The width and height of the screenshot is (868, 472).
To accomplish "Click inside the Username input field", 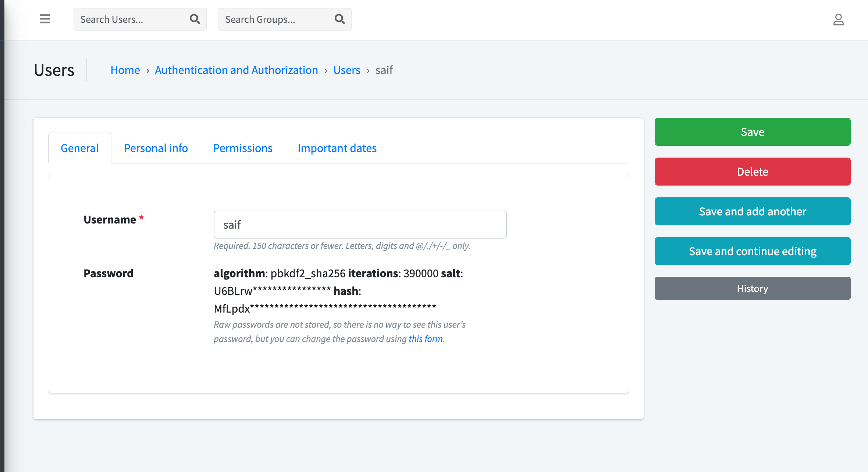I will pos(360,224).
